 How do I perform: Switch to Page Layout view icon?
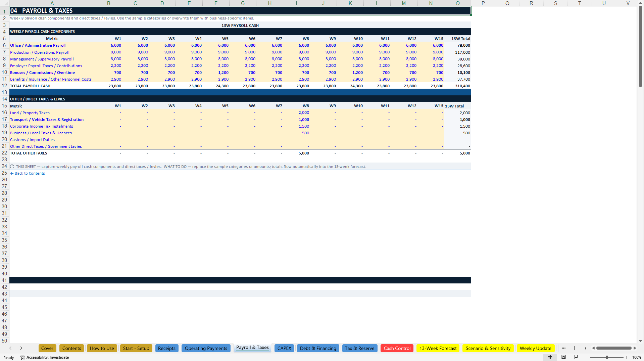click(x=563, y=357)
